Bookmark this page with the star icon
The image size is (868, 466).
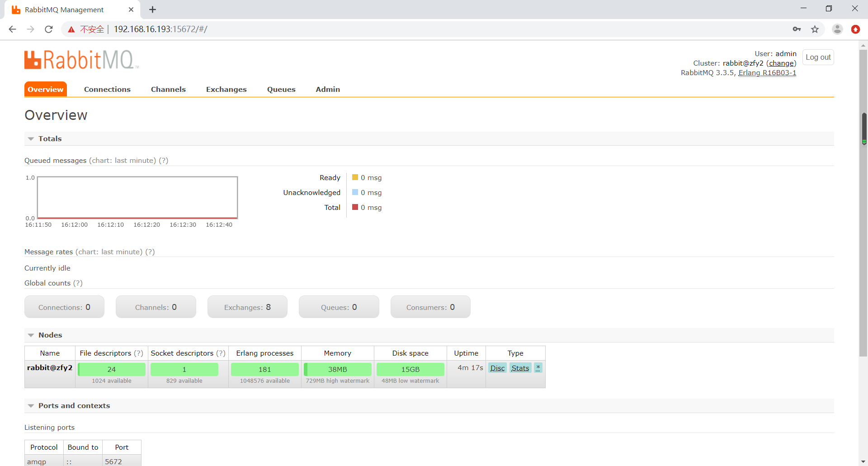815,29
